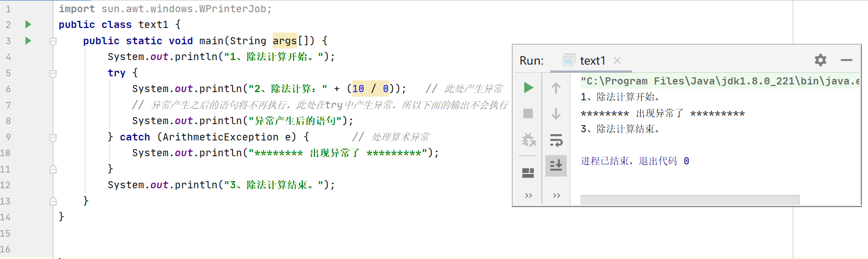Click the java.exe path line in console

click(720, 81)
